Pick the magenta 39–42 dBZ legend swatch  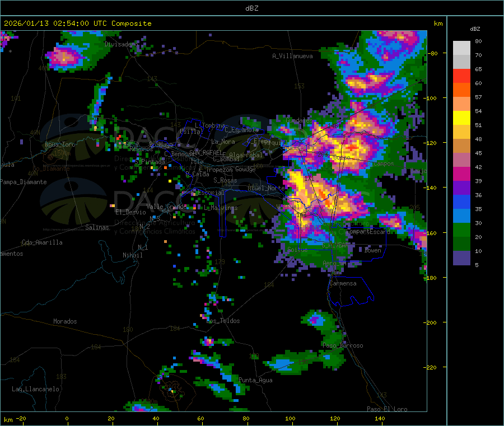coord(461,174)
